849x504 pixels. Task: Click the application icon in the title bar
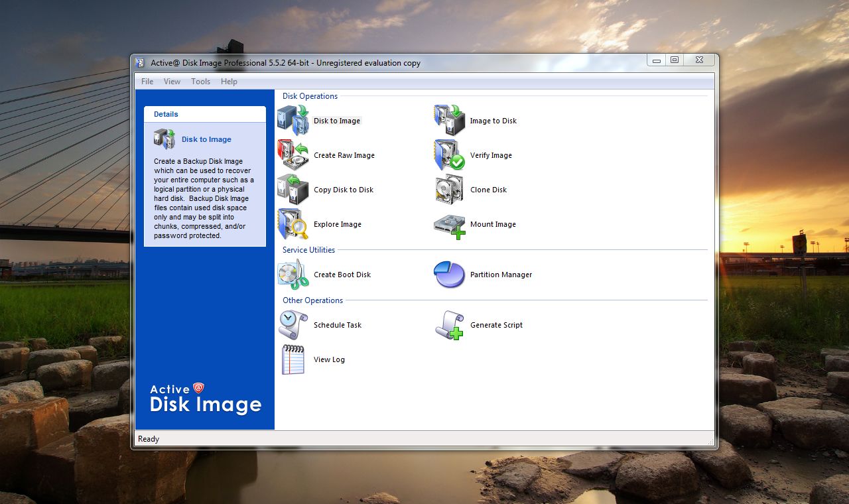140,63
